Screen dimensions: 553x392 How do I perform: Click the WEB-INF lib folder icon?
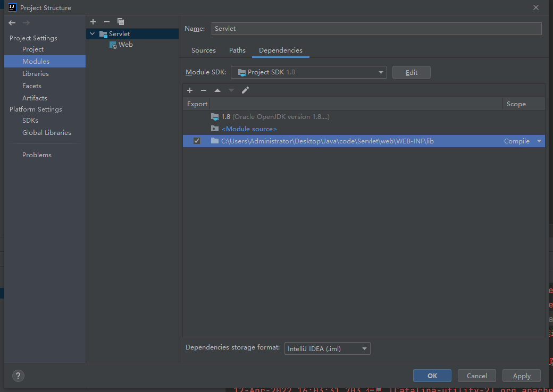click(x=215, y=141)
